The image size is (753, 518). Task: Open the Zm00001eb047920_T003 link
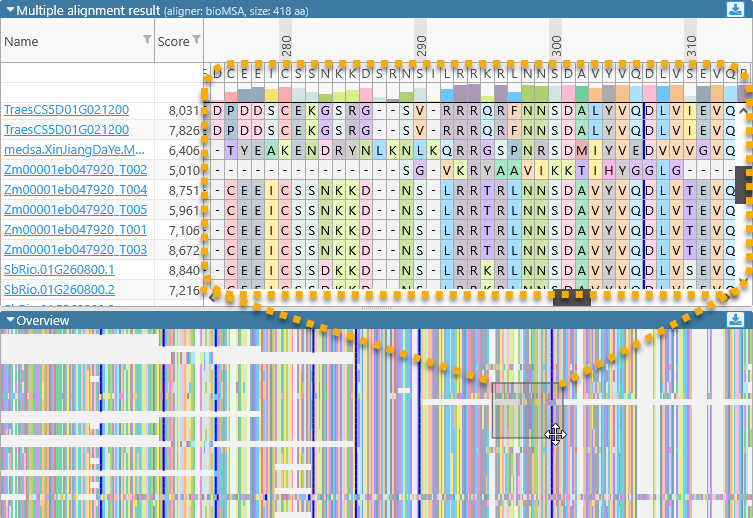[x=75, y=250]
